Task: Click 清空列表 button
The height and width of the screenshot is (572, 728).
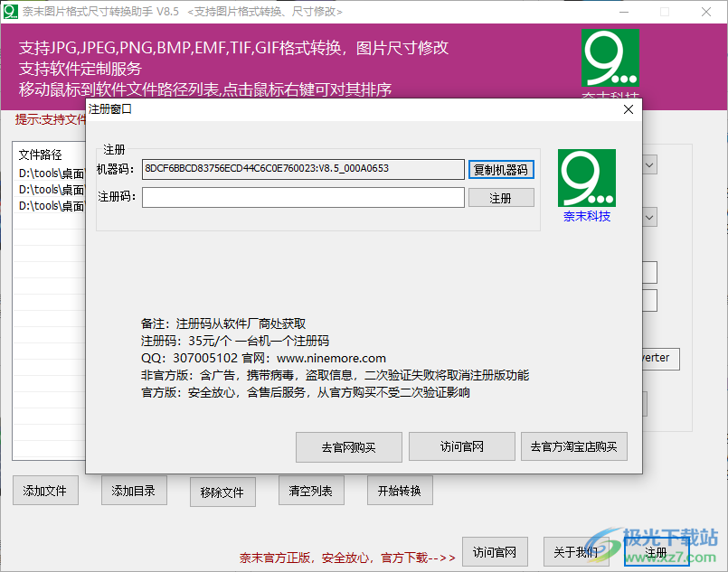Action: [311, 491]
